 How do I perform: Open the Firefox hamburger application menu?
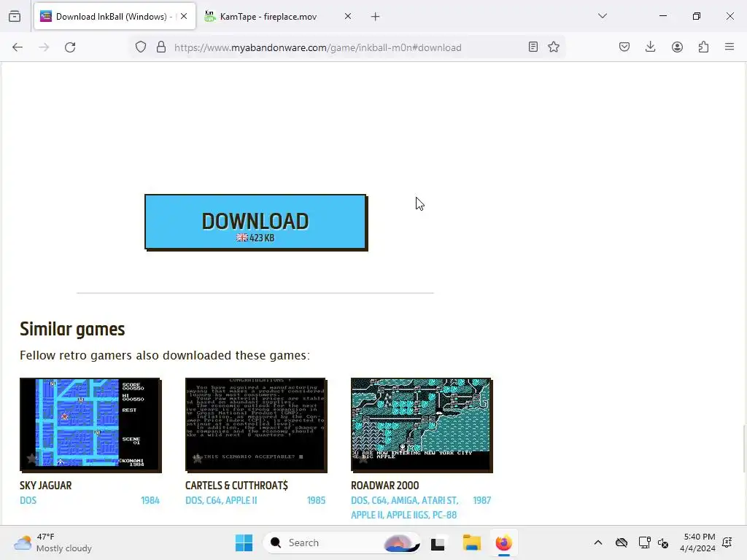729,47
